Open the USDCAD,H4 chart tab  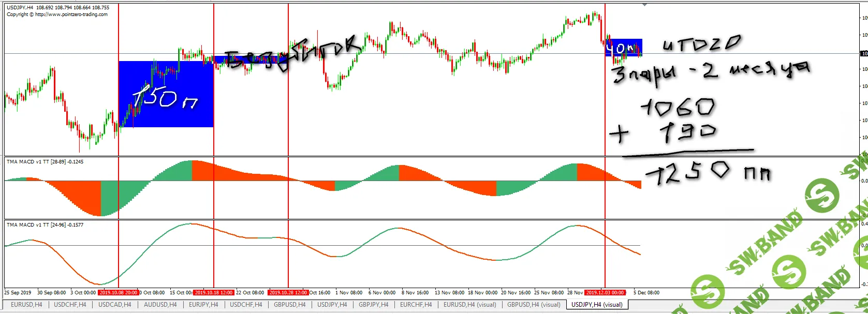click(x=114, y=305)
